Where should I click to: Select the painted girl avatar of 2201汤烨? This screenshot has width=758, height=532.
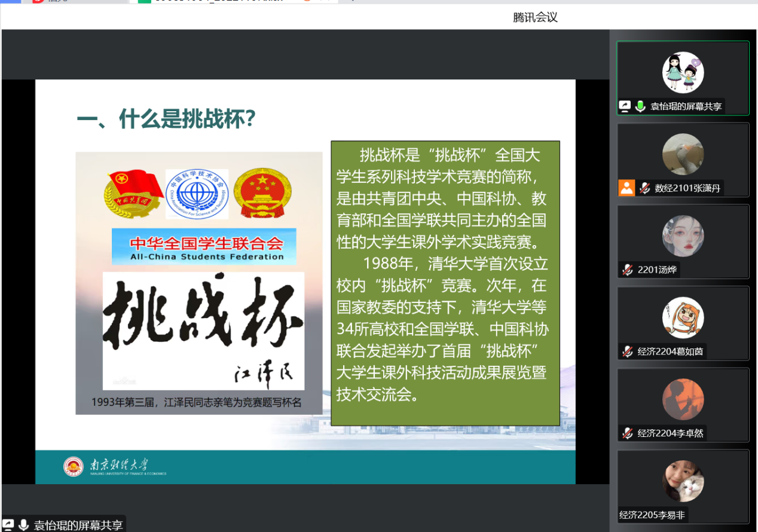[x=683, y=236]
